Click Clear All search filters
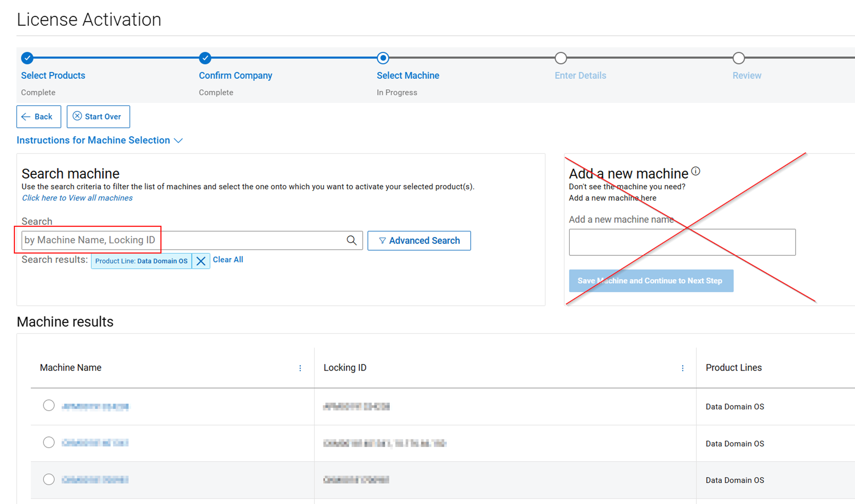This screenshot has width=855, height=504. [228, 259]
